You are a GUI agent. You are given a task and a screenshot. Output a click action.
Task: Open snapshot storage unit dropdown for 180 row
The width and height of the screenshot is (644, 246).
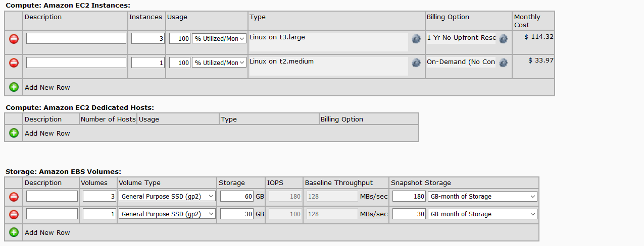pyautogui.click(x=482, y=196)
